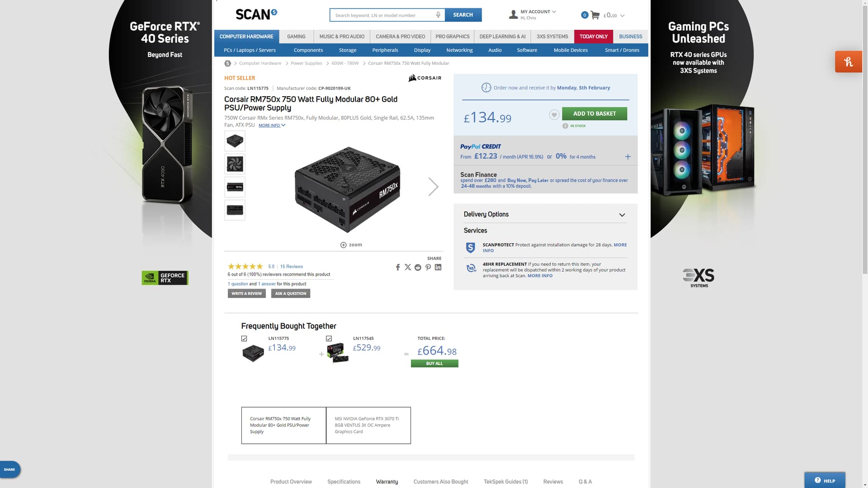The image size is (868, 488).
Task: Share product on LinkedIn
Action: coord(438,267)
